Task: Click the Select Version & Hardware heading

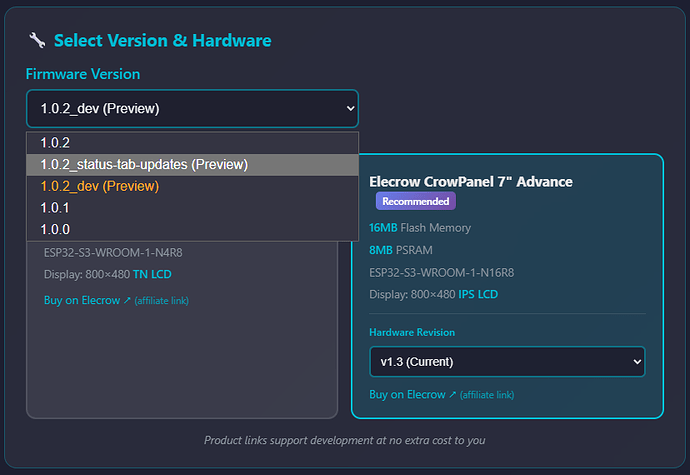Action: 162,41
